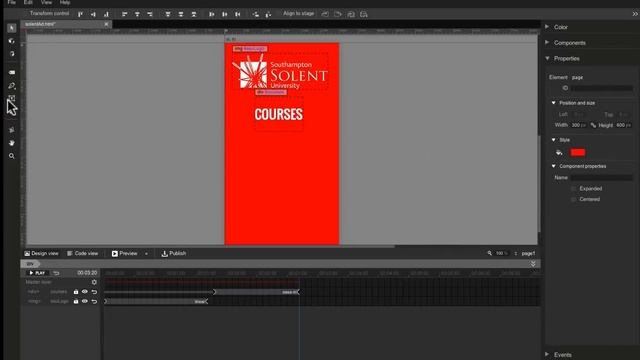Image resolution: width=640 pixels, height=360 pixels.
Task: Collapse the Style section
Action: pyautogui.click(x=553, y=140)
